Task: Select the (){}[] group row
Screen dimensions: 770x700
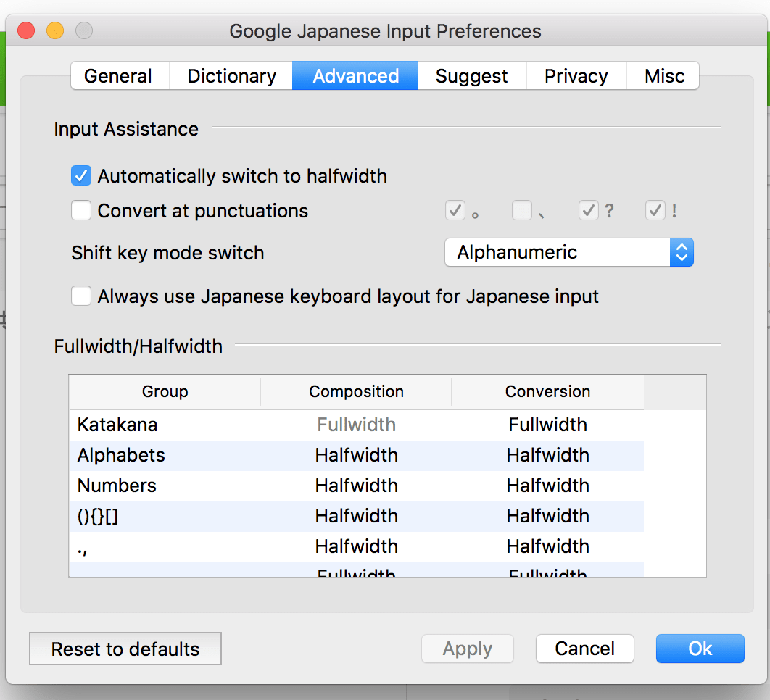Action: [165, 516]
